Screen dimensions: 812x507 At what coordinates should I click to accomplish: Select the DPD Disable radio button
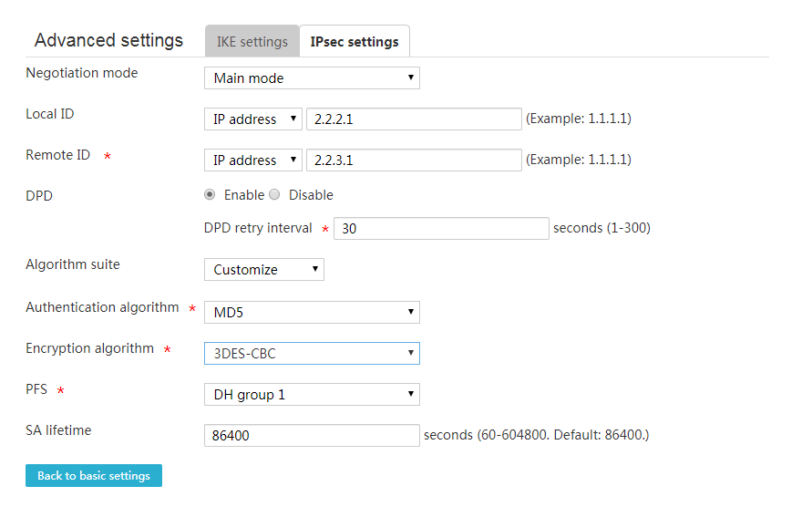(274, 194)
